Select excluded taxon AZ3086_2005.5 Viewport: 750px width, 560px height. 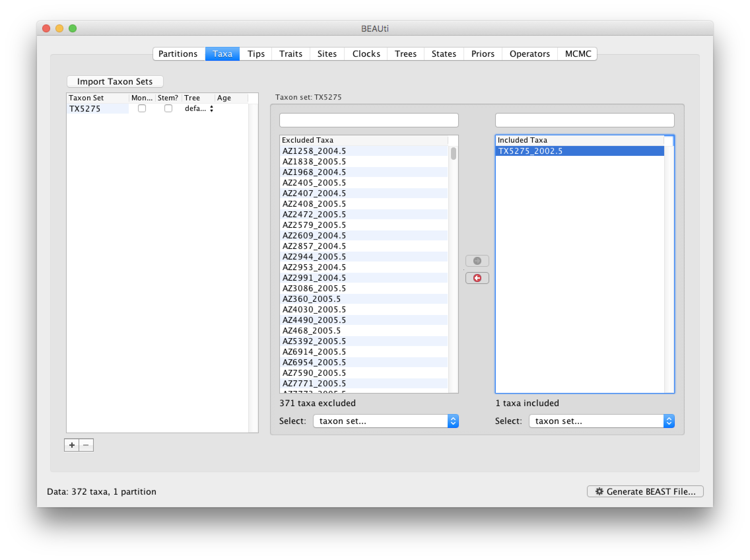pos(364,288)
